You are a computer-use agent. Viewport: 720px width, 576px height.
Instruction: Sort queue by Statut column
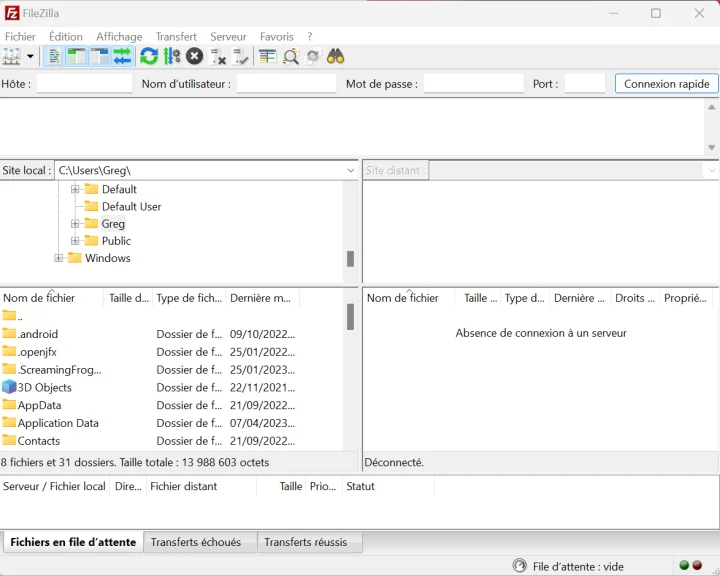click(x=388, y=486)
